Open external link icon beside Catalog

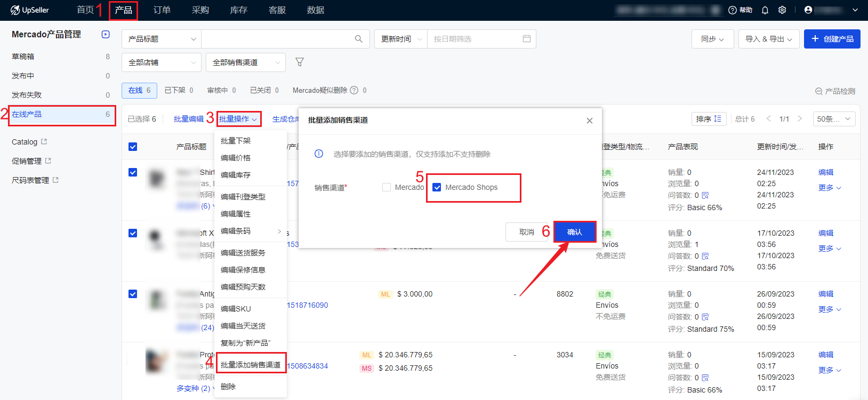(44, 141)
